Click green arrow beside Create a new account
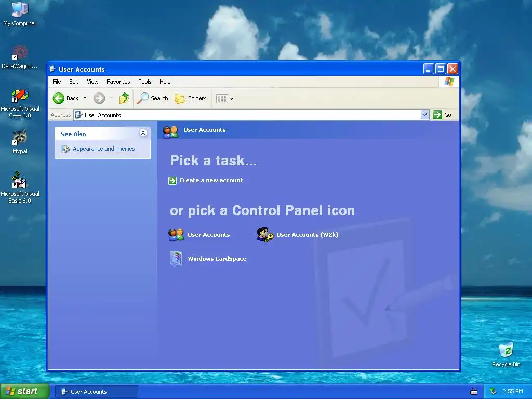 pos(172,180)
